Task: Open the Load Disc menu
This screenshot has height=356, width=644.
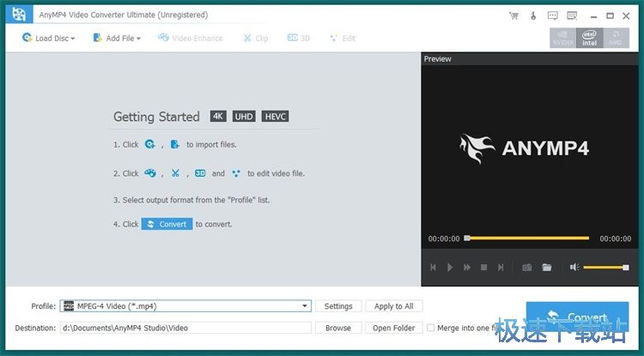Action: click(x=48, y=38)
